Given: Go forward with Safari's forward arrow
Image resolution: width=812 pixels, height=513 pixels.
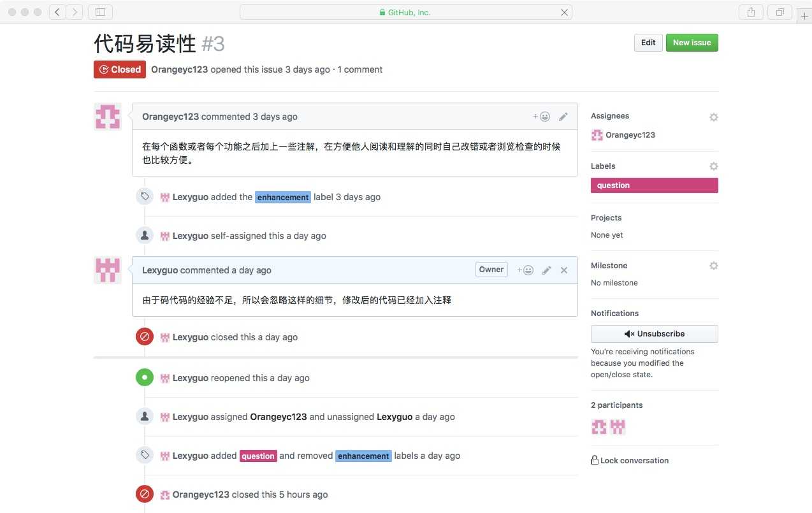Looking at the screenshot, I should (75, 11).
